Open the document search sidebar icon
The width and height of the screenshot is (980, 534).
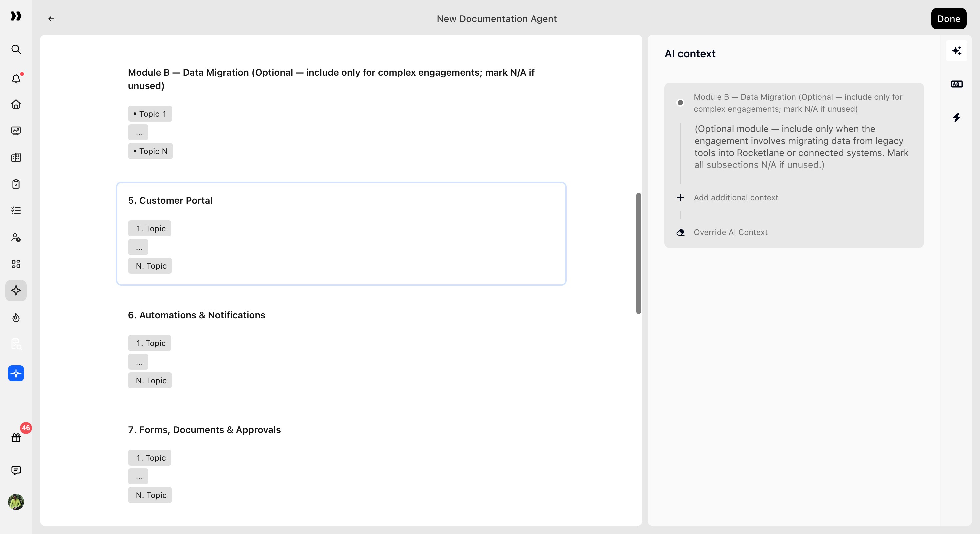point(16,344)
